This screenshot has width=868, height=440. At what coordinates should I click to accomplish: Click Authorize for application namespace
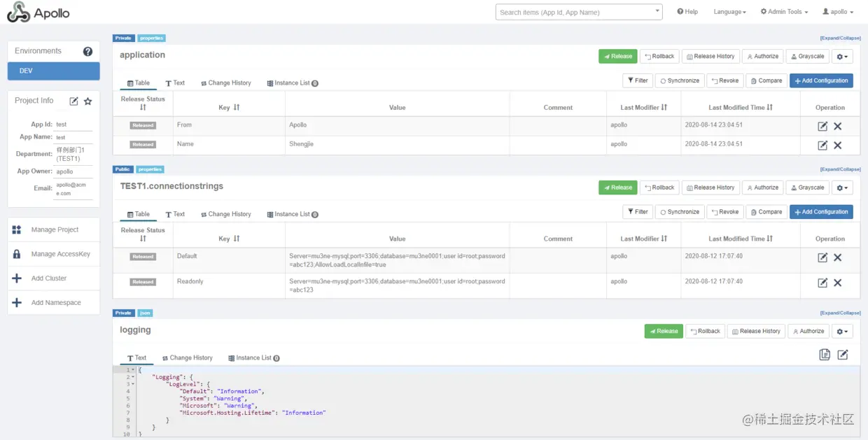762,57
